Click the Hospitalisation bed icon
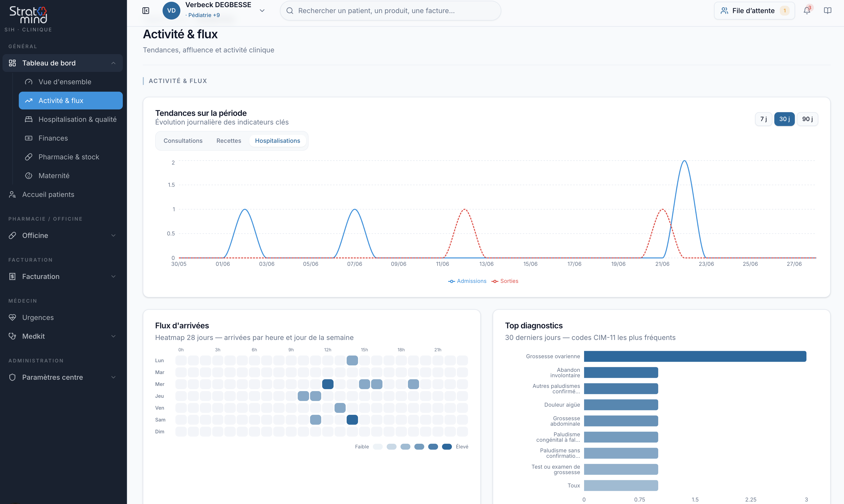 click(x=29, y=119)
